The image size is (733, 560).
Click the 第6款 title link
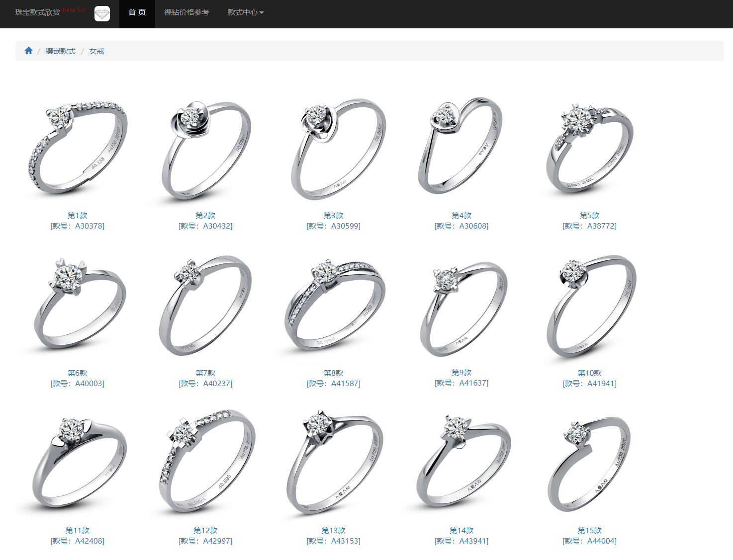click(78, 373)
